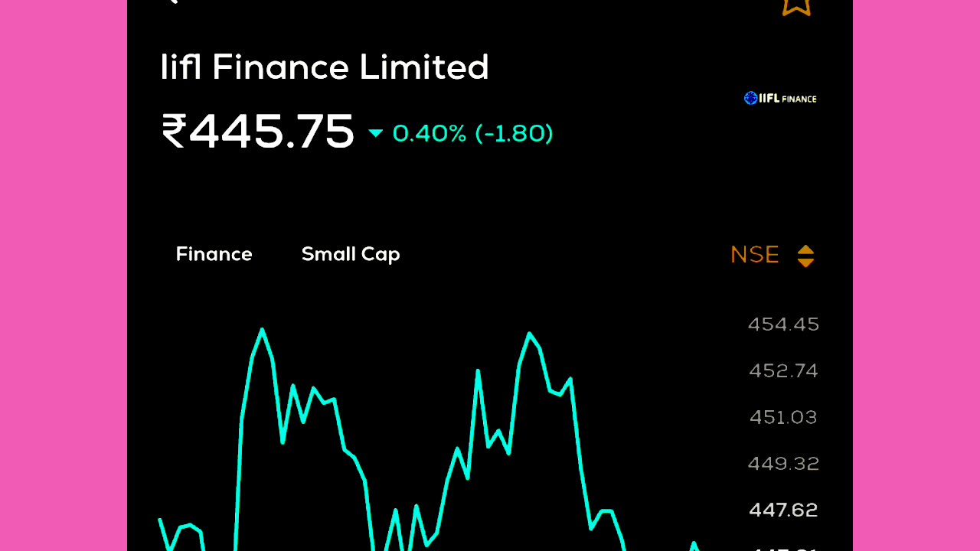The height and width of the screenshot is (551, 980).
Task: Click the highlighted 447.62 axis label
Action: tap(783, 510)
